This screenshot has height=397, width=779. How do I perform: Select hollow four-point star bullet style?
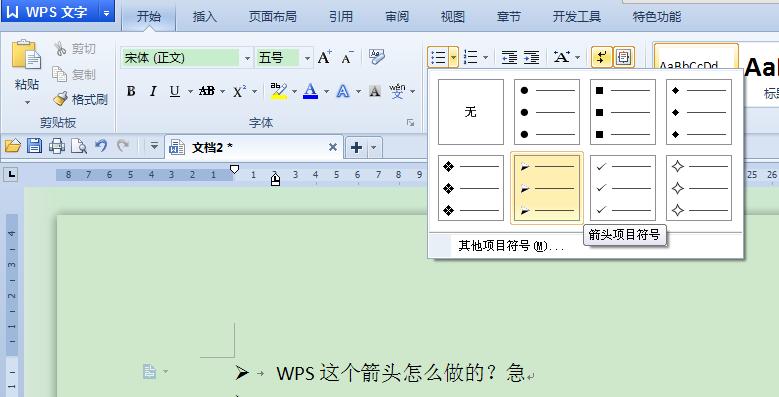click(699, 188)
